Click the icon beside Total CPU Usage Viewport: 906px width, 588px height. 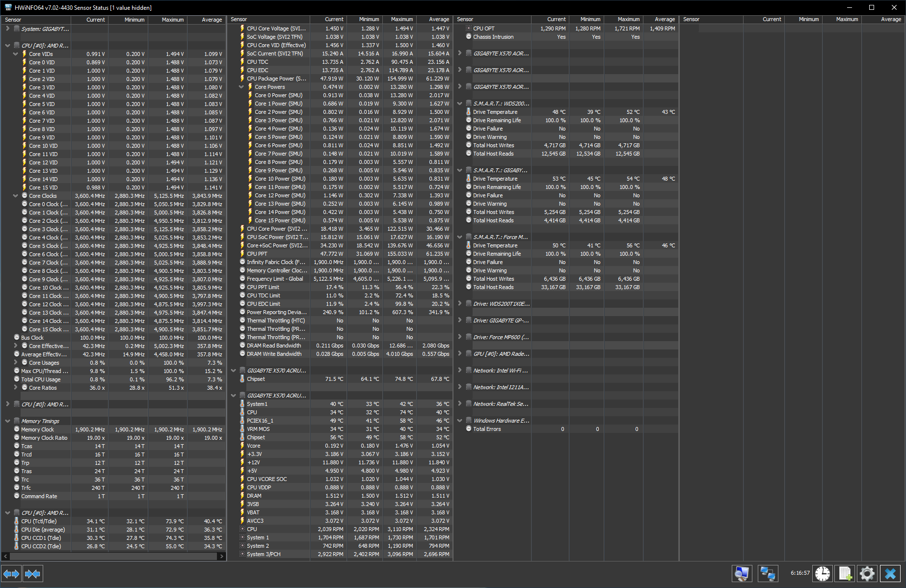[17, 379]
